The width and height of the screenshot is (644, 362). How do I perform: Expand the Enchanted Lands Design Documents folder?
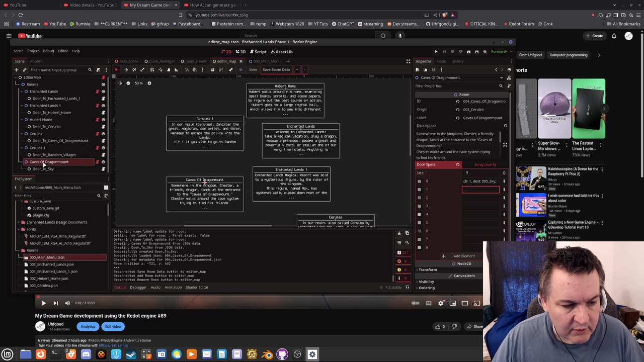pyautogui.click(x=20, y=222)
